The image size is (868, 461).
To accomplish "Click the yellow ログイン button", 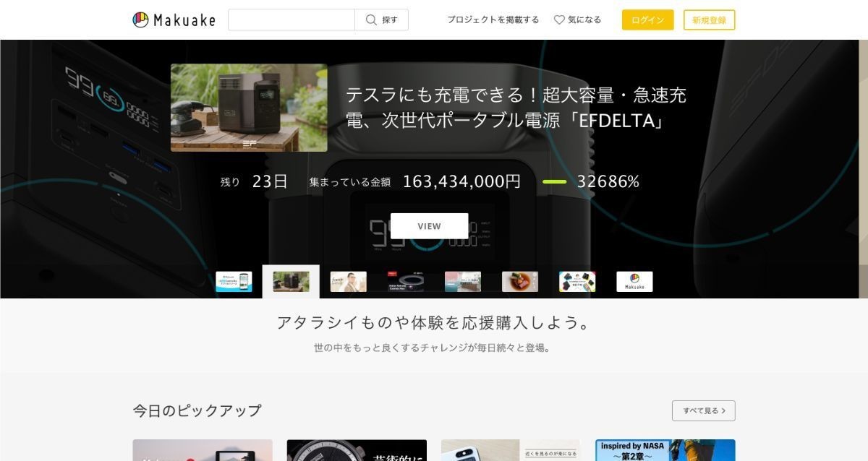I will (x=648, y=20).
